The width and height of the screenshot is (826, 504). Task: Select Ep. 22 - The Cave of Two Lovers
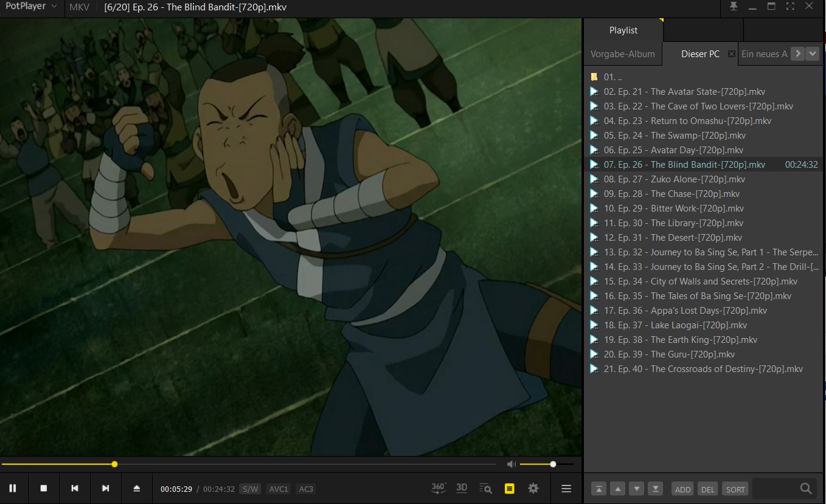pos(703,106)
